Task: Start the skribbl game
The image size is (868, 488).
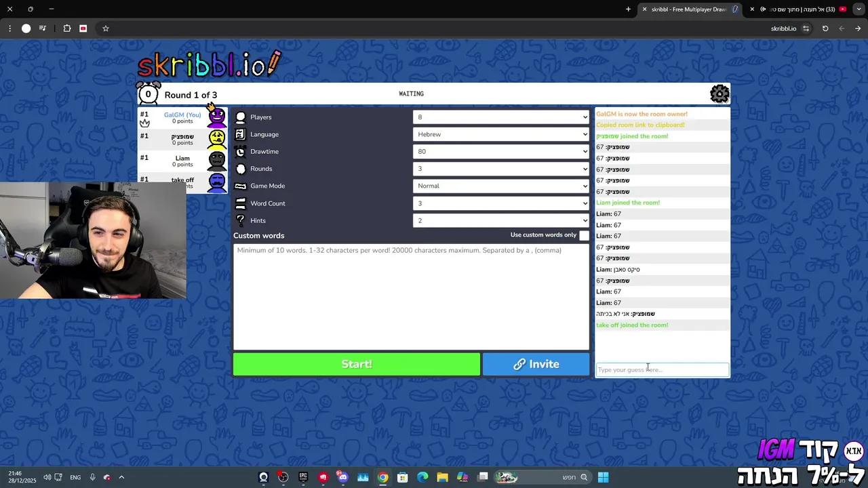Action: pos(357,364)
